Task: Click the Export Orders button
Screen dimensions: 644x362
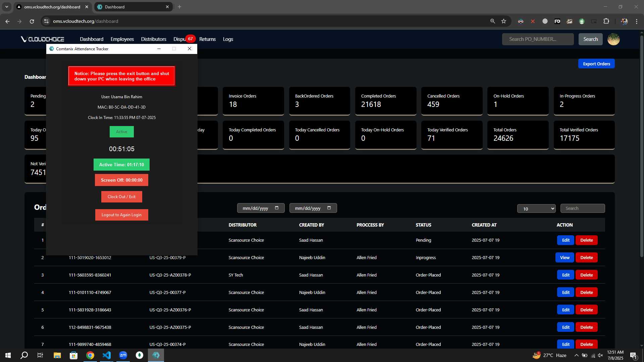Action: pyautogui.click(x=596, y=64)
